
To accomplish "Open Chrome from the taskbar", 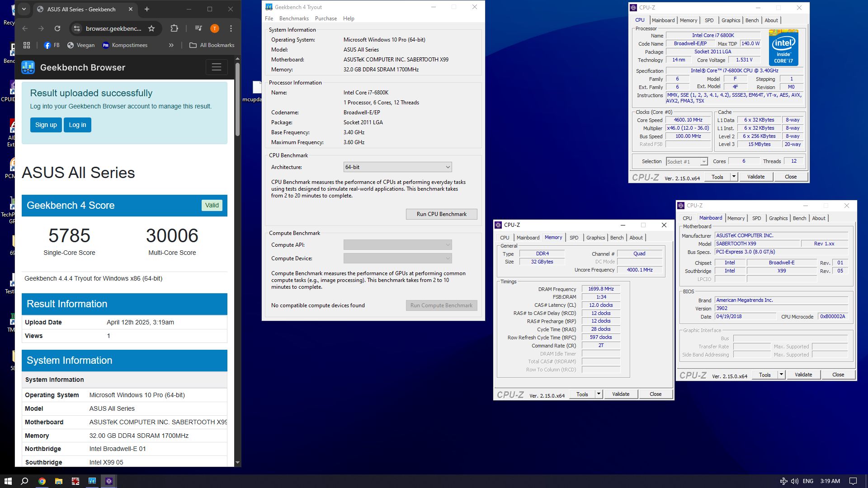I will 42,481.
